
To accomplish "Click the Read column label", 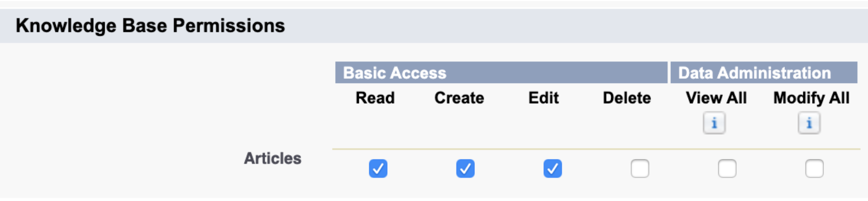I will [375, 98].
